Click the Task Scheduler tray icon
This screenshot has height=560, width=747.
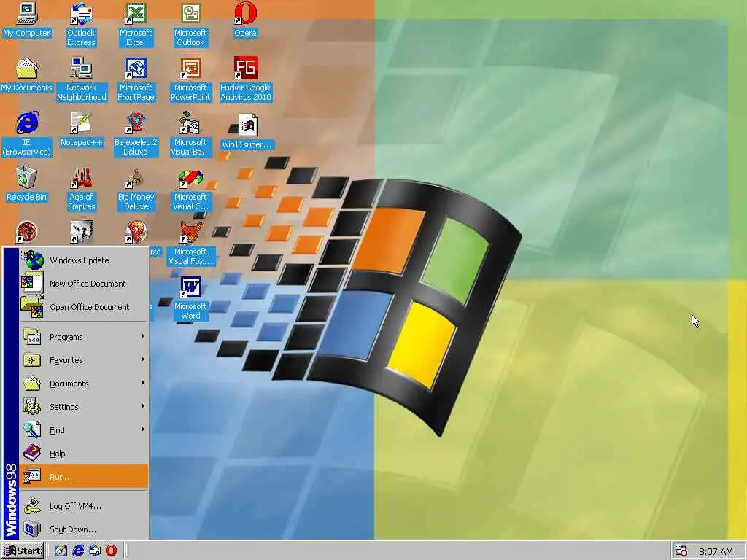(681, 551)
